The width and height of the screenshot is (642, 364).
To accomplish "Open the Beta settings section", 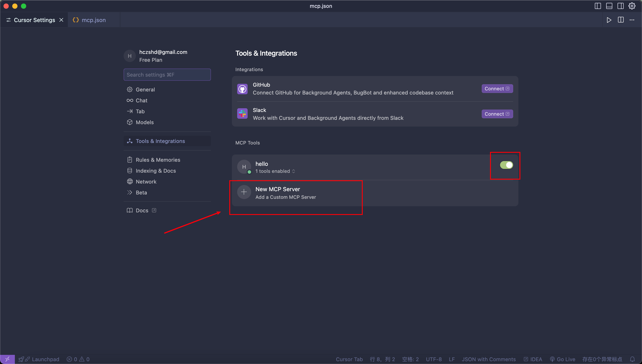I will tap(167, 192).
